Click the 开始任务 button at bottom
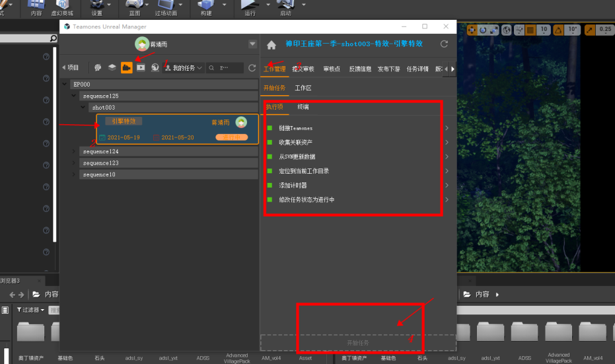 click(358, 343)
